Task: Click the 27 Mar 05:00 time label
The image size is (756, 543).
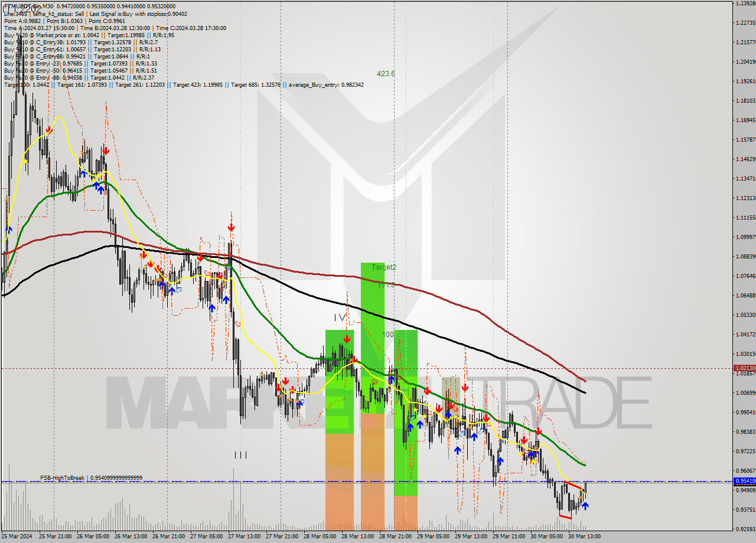Action: 206,537
